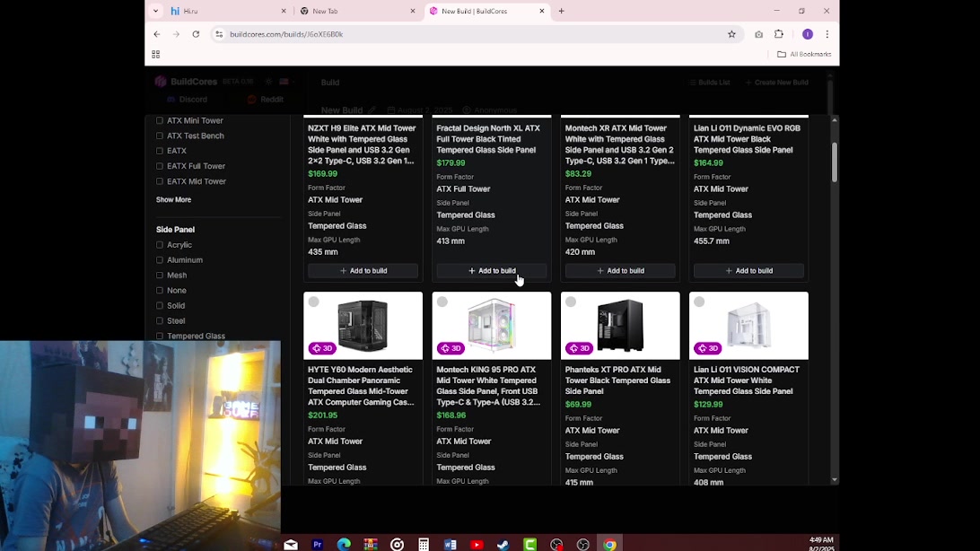
Task: Click the page's vertical scrollbar thumb
Action: point(835,162)
